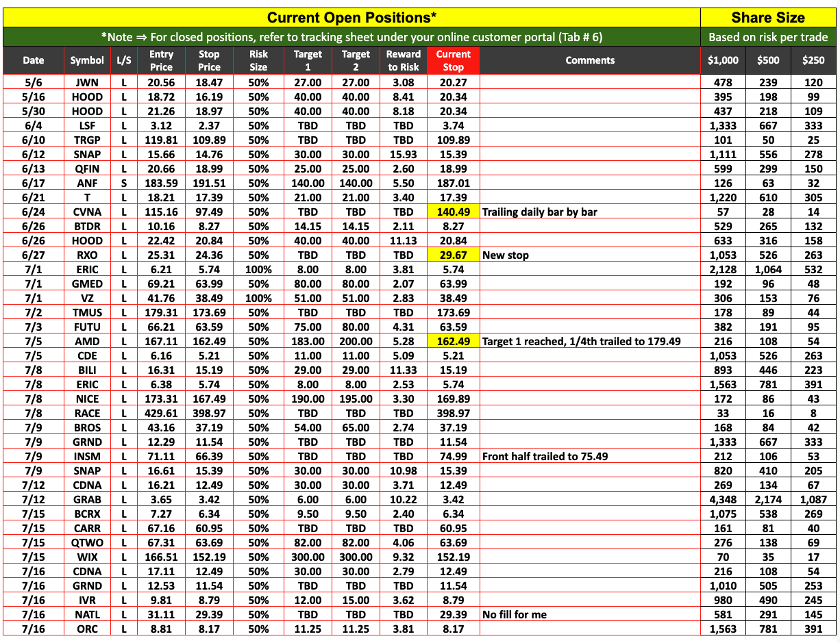The height and width of the screenshot is (643, 840).
Task: Select the 'Entry Price' column header
Action: coord(161,60)
